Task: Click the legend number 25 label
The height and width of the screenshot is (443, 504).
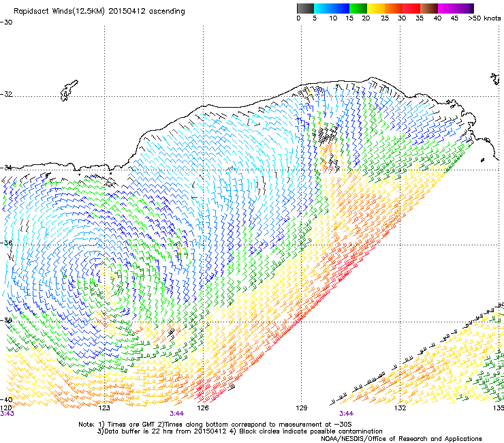Action: (385, 18)
